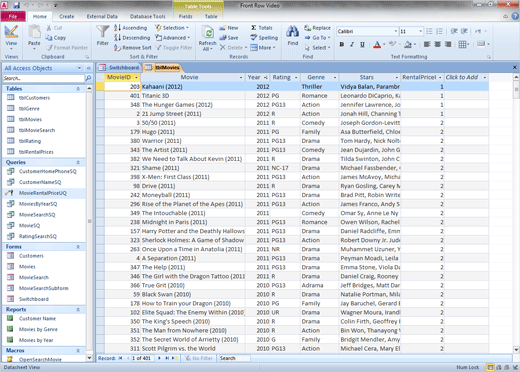Collapse the Tables group
520x372 pixels.
pos(78,89)
